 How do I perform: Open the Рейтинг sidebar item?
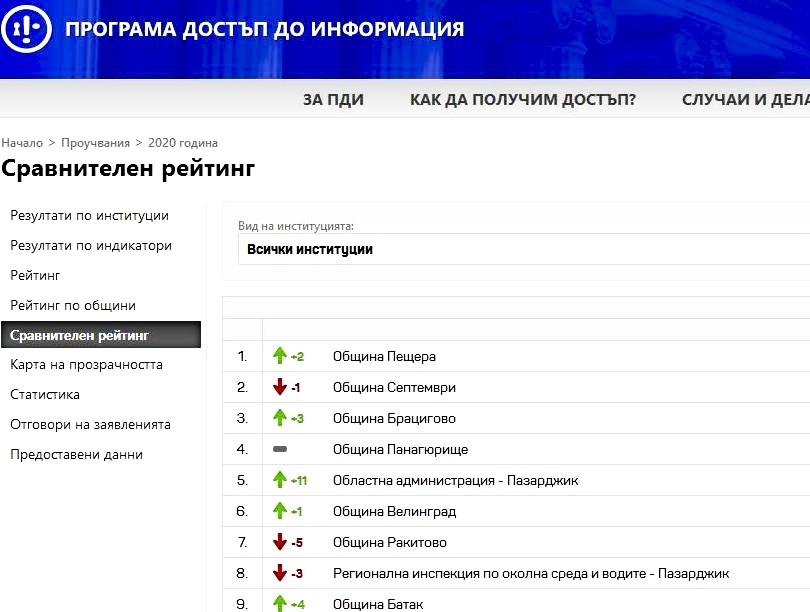(x=35, y=275)
